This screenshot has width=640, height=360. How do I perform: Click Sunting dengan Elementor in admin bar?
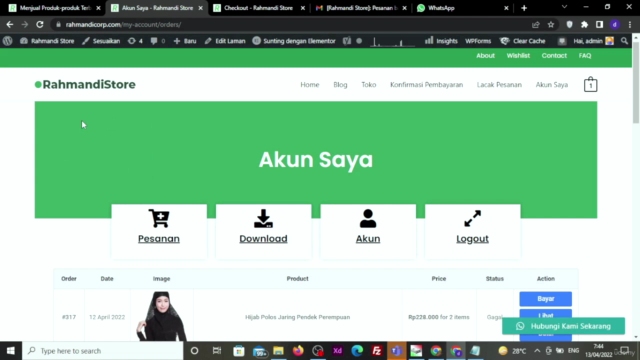point(294,41)
